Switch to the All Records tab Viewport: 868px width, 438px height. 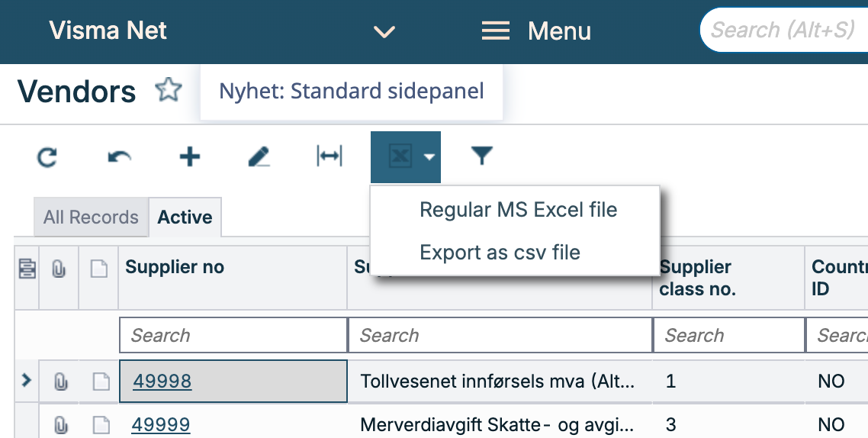91,217
